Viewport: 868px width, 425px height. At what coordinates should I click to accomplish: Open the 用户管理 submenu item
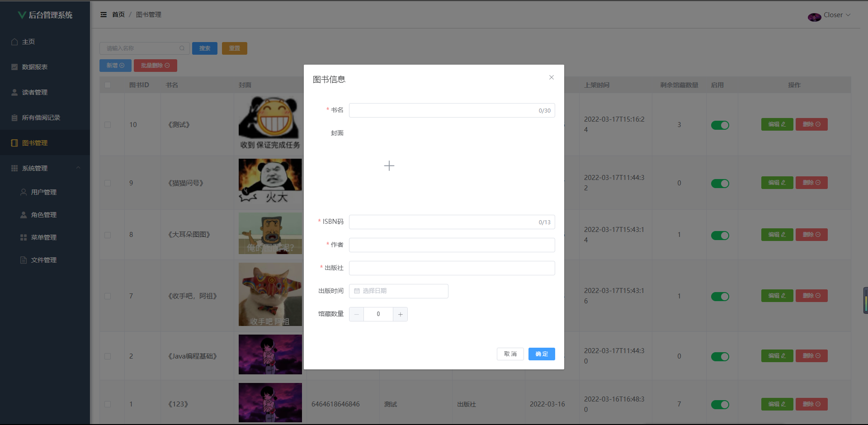coord(45,192)
